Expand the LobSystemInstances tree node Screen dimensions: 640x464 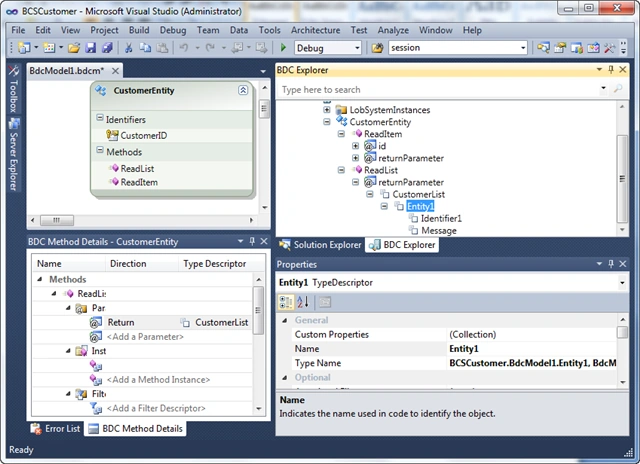coord(327,109)
